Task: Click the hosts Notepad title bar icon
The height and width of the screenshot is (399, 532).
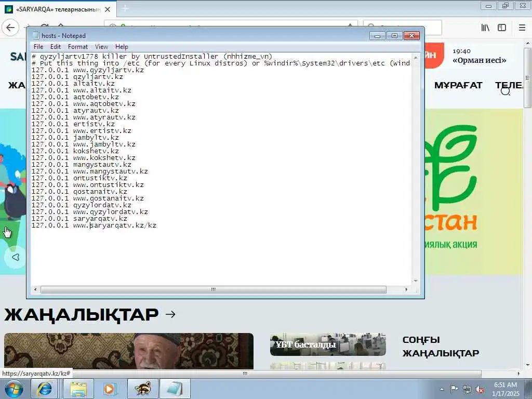Action: (x=36, y=36)
